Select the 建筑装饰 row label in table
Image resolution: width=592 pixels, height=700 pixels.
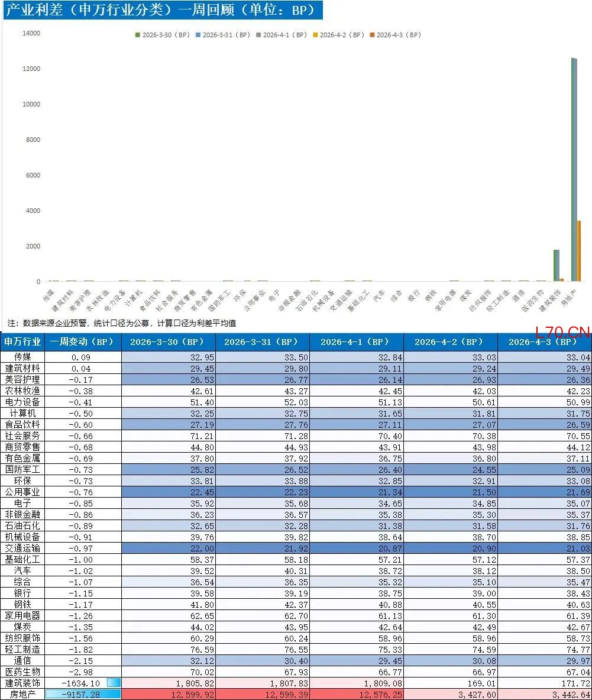[23, 683]
